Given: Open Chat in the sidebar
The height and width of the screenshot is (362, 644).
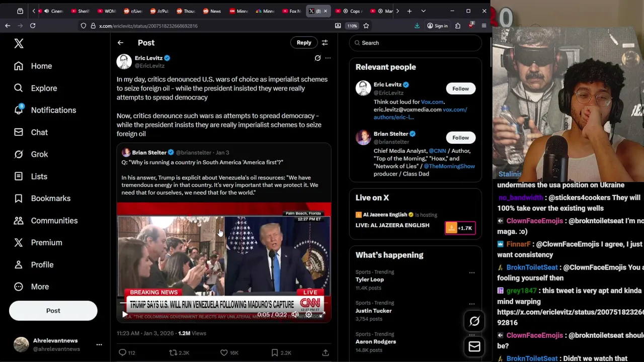Looking at the screenshot, I should pos(31,132).
